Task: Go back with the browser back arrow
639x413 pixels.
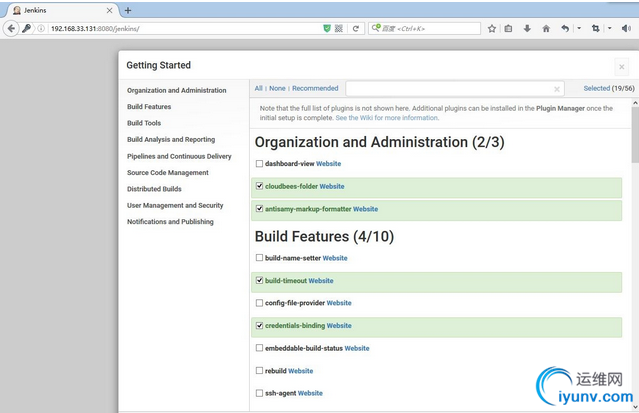Action: pos(11,29)
